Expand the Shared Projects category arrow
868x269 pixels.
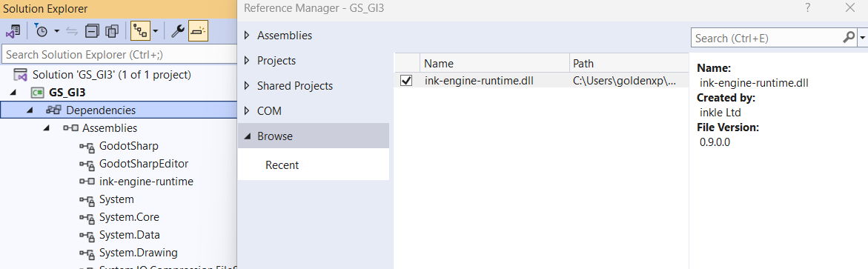pos(247,86)
